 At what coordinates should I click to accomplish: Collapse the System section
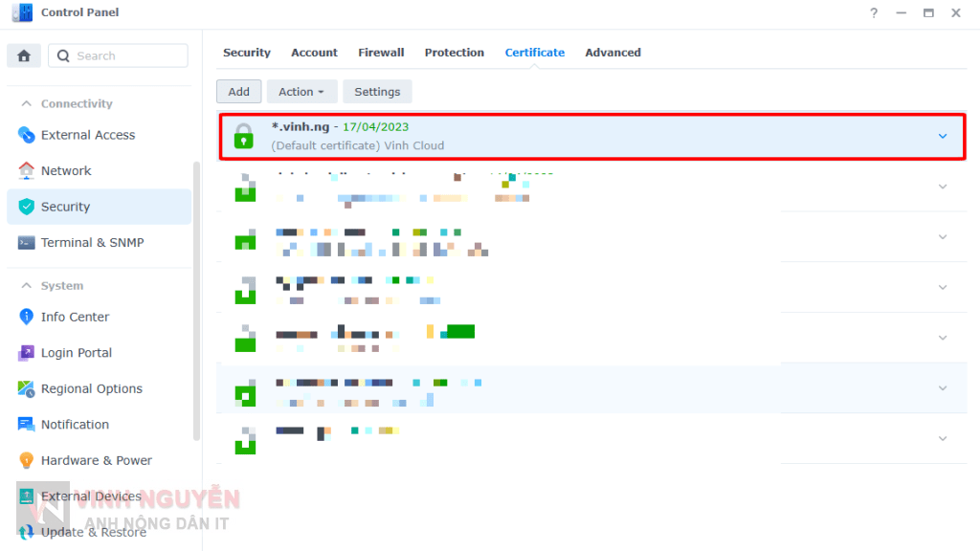coord(24,285)
